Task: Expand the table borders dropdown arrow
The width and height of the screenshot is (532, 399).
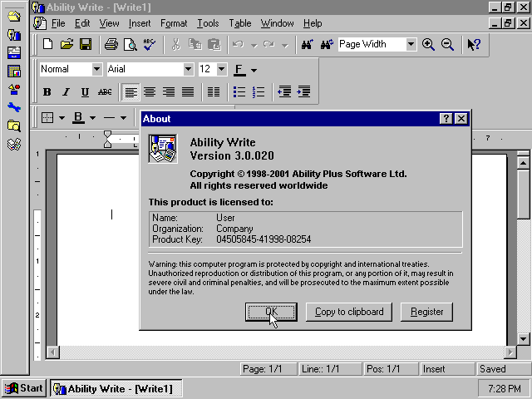Action: pyautogui.click(x=62, y=118)
